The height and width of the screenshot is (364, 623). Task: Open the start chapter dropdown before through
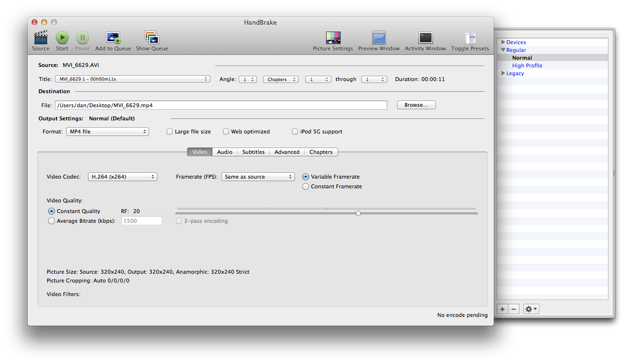tap(318, 79)
